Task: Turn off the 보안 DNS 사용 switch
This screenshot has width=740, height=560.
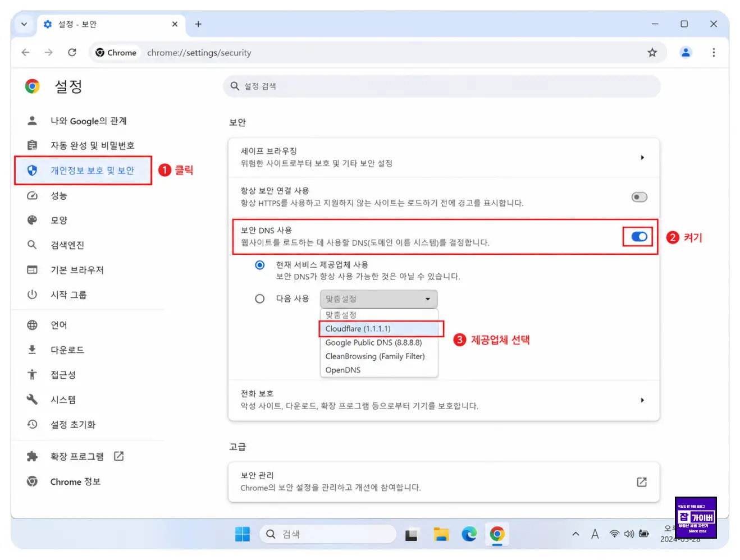Action: pyautogui.click(x=639, y=237)
